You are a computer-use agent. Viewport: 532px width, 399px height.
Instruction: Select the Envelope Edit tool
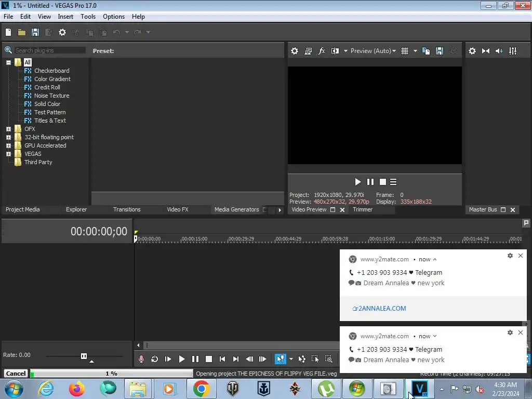click(302, 359)
